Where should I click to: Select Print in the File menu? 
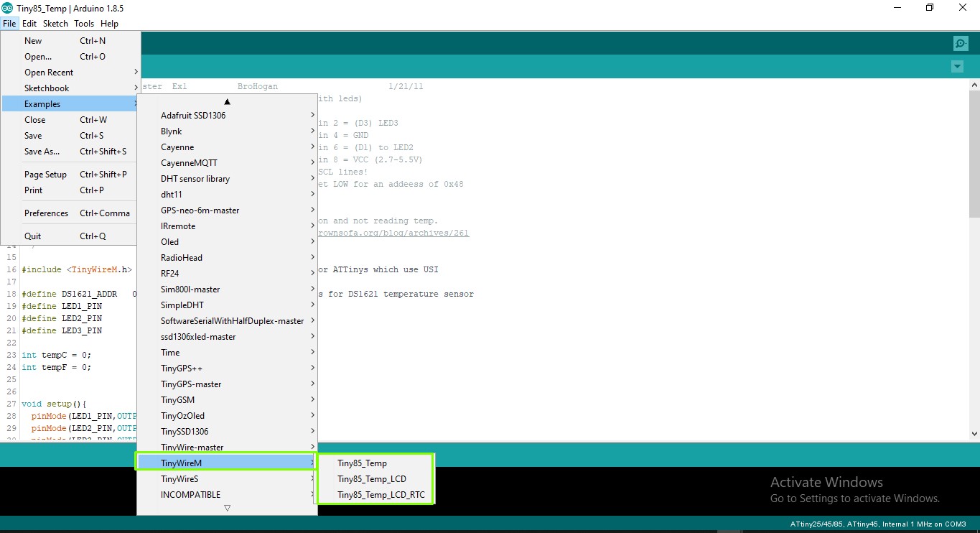(x=70, y=190)
